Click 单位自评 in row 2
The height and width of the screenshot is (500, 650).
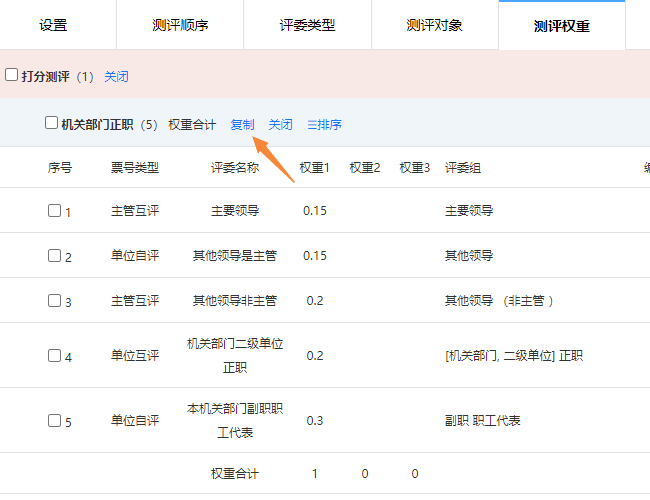coord(135,255)
